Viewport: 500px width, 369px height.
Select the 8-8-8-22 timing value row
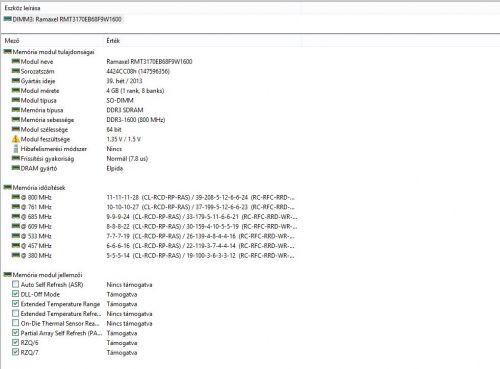[x=202, y=226]
